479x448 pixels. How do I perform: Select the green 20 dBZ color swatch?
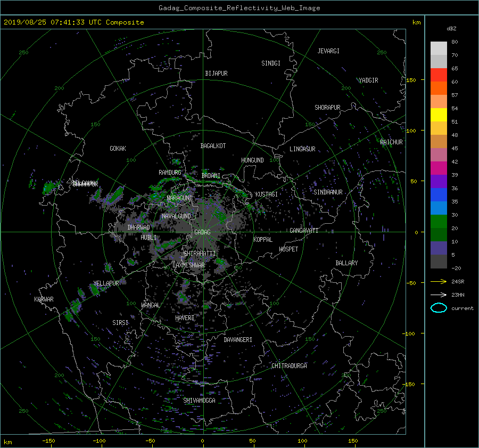[x=439, y=221]
